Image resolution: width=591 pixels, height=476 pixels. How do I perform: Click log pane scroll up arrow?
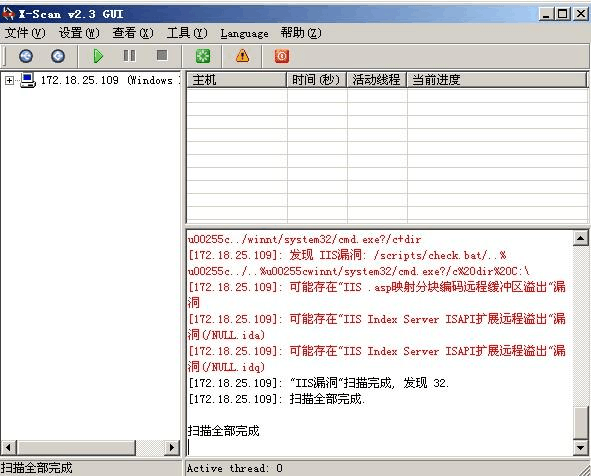[580, 238]
